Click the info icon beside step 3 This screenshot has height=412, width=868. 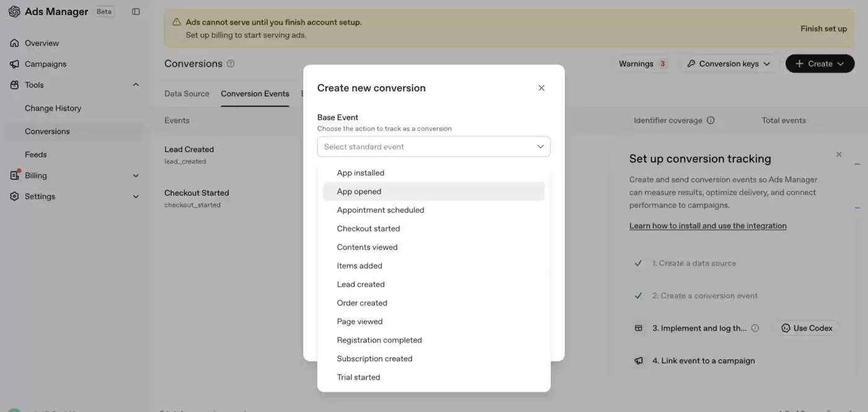pyautogui.click(x=755, y=328)
